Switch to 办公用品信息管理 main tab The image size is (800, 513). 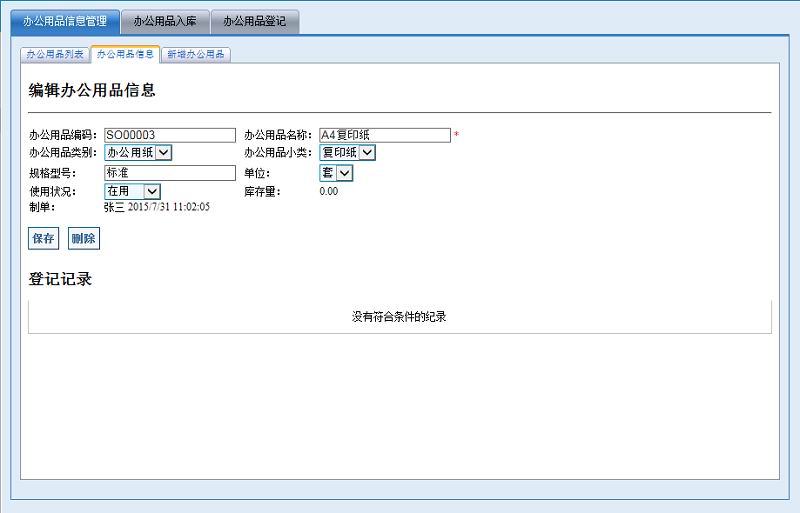[x=65, y=21]
